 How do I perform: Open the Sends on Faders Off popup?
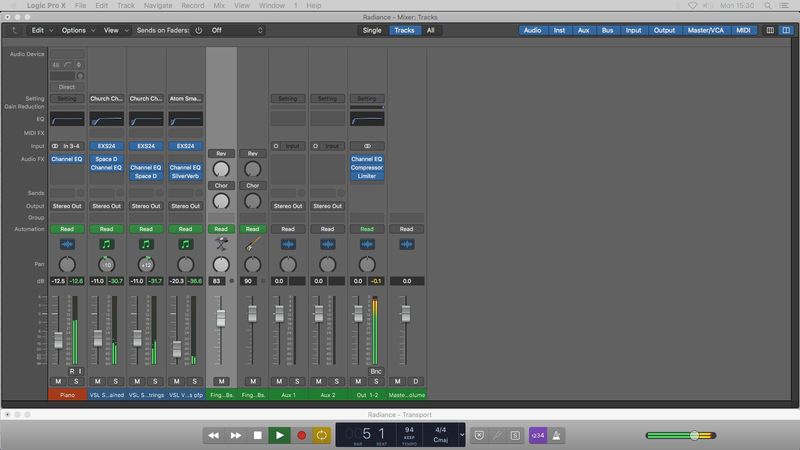coord(237,30)
